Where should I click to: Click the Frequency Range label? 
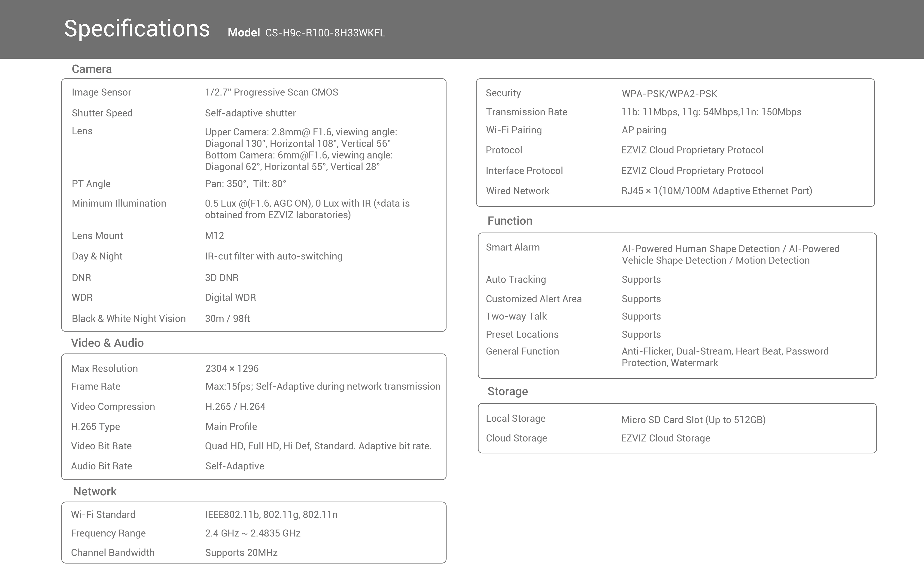point(108,533)
